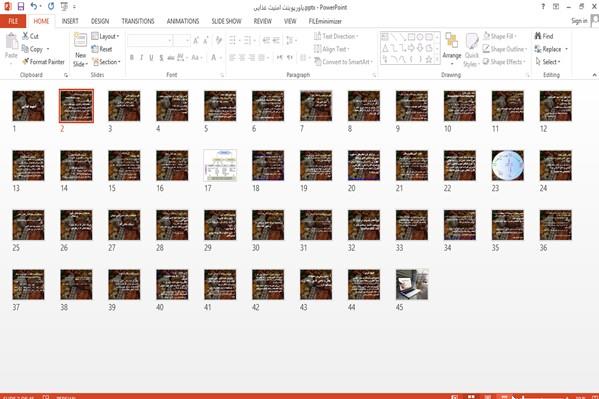
Task: Expand the Copy options arrow
Action: coord(48,49)
